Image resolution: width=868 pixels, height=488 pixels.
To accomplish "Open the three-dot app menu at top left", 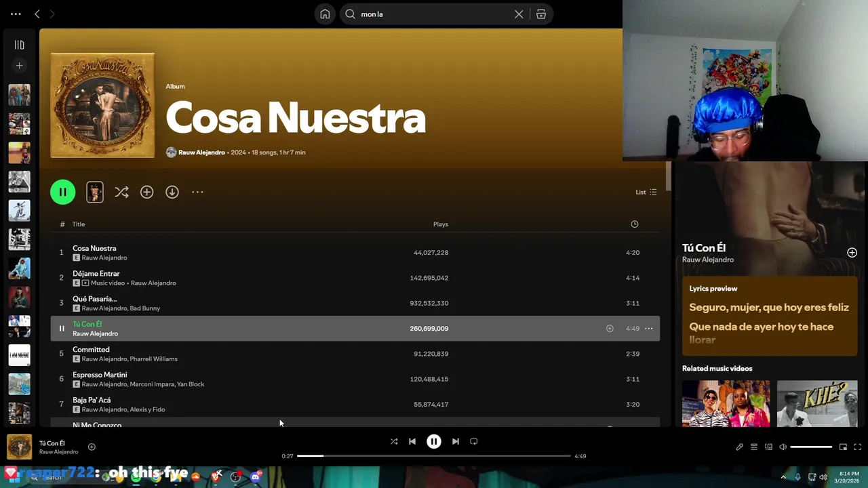I will pos(16,14).
